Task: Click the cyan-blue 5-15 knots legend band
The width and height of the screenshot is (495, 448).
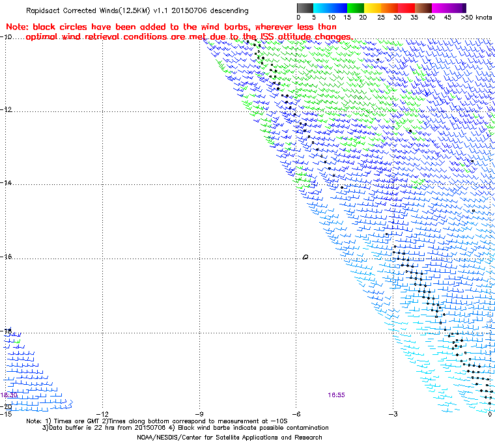Action: 330,8
